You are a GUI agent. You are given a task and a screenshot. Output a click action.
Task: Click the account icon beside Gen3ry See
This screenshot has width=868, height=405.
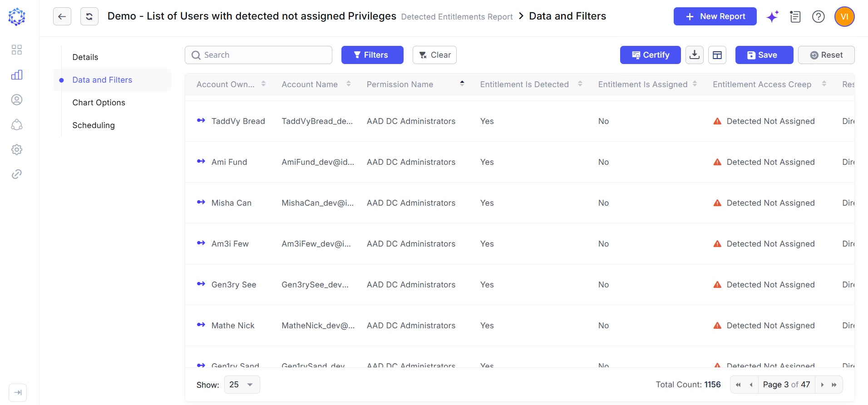point(201,284)
